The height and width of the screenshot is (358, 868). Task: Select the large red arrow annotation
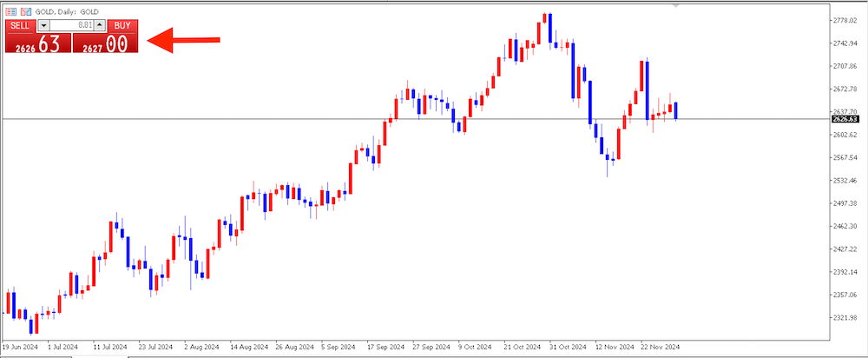(184, 39)
